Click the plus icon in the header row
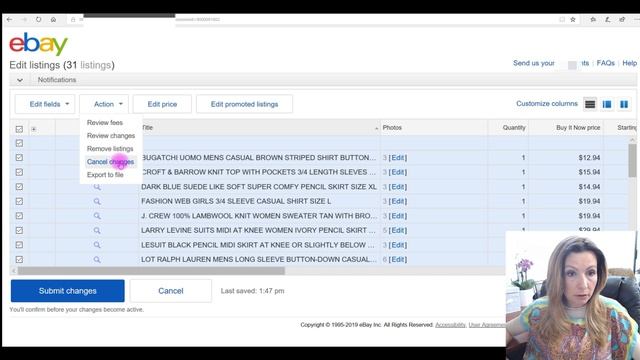Image resolution: width=640 pixels, height=360 pixels. [34, 129]
